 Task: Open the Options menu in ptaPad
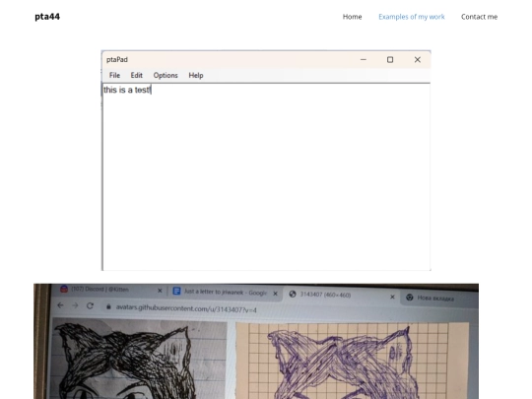pyautogui.click(x=166, y=75)
